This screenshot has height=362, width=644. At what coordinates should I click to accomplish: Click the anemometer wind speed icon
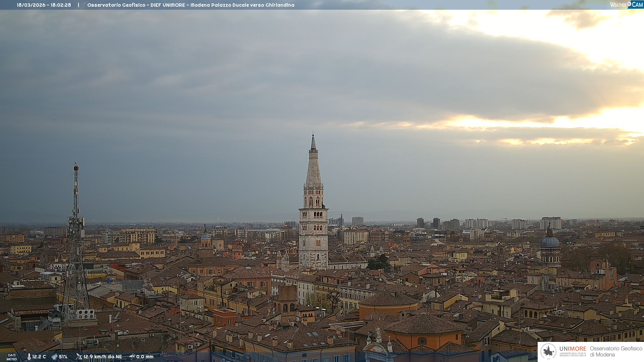click(x=79, y=357)
